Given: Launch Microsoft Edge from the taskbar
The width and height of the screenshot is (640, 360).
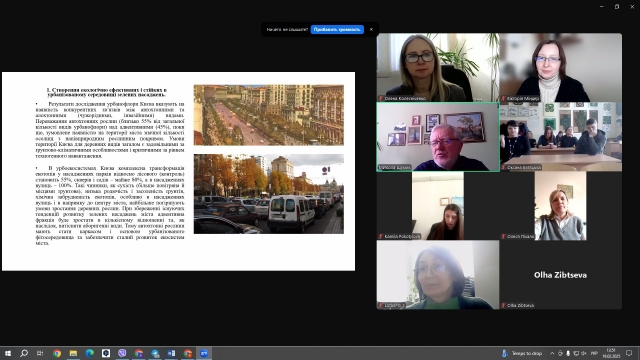Looking at the screenshot, I should (89, 353).
